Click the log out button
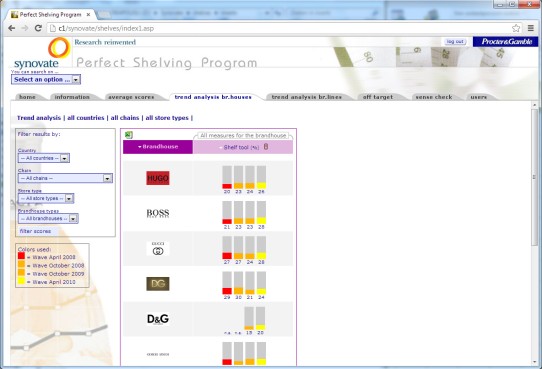Viewport: 542px width, 369px height. [455, 41]
